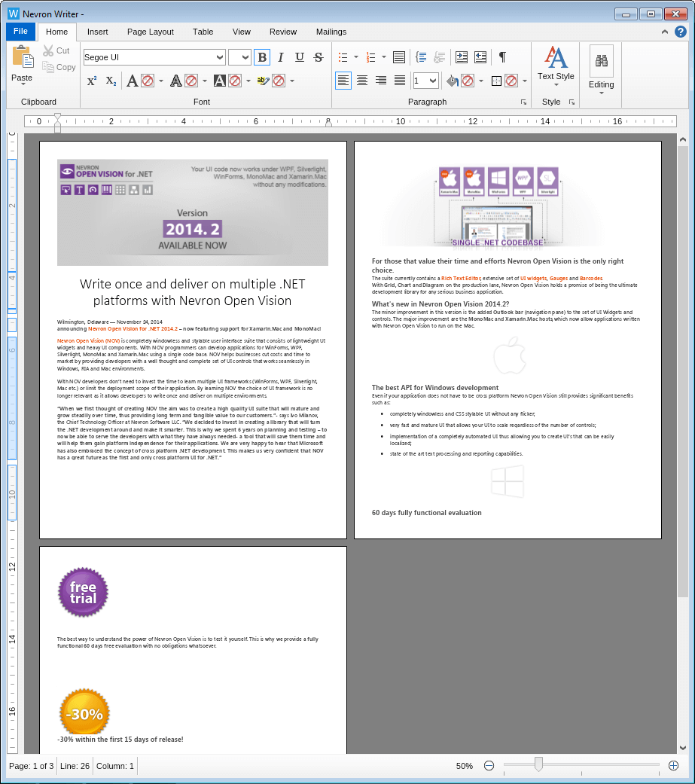Screen dimensions: 695x784
Task: Center-align the paragraph
Action: (362, 81)
